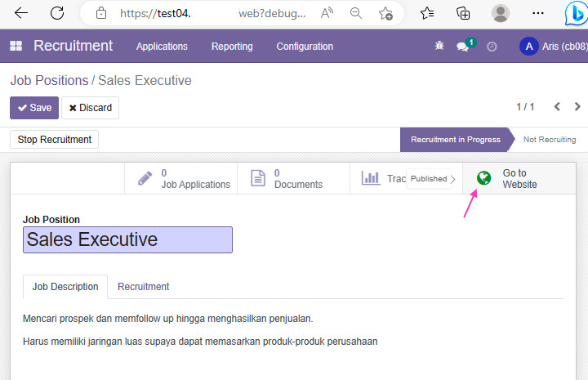Select the Not Recruiting stage
The width and height of the screenshot is (588, 380).
(550, 140)
